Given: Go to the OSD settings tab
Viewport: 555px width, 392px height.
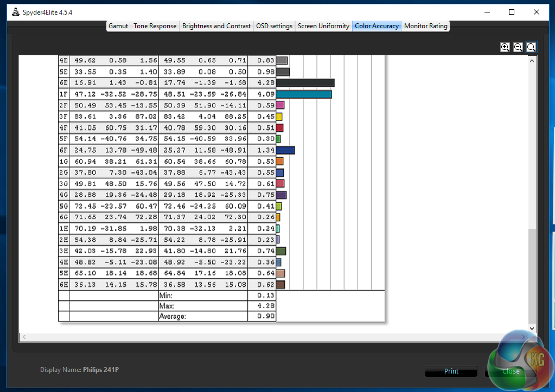Looking at the screenshot, I should click(x=275, y=26).
